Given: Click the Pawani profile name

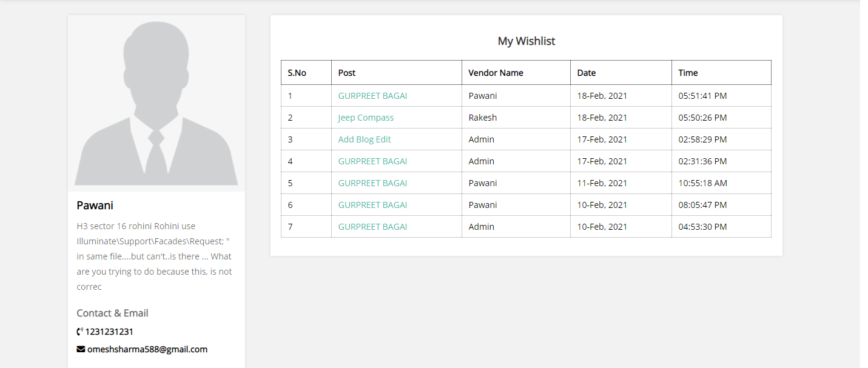Looking at the screenshot, I should (95, 206).
